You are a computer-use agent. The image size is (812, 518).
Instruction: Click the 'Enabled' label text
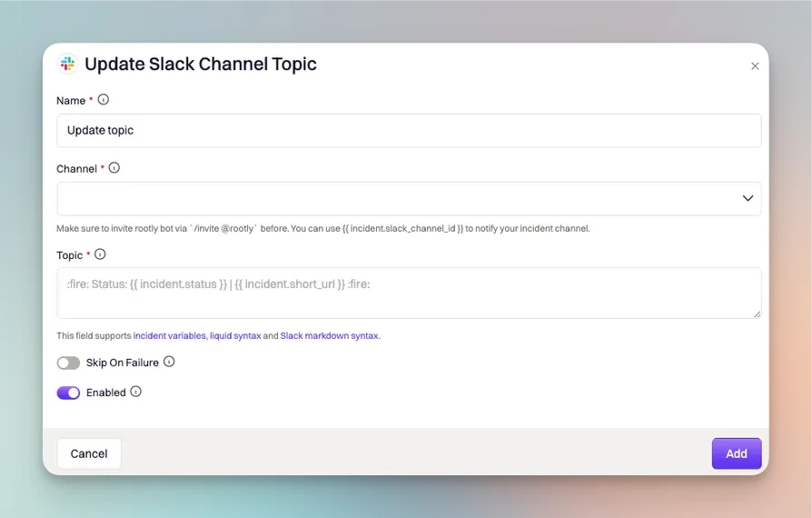(105, 393)
